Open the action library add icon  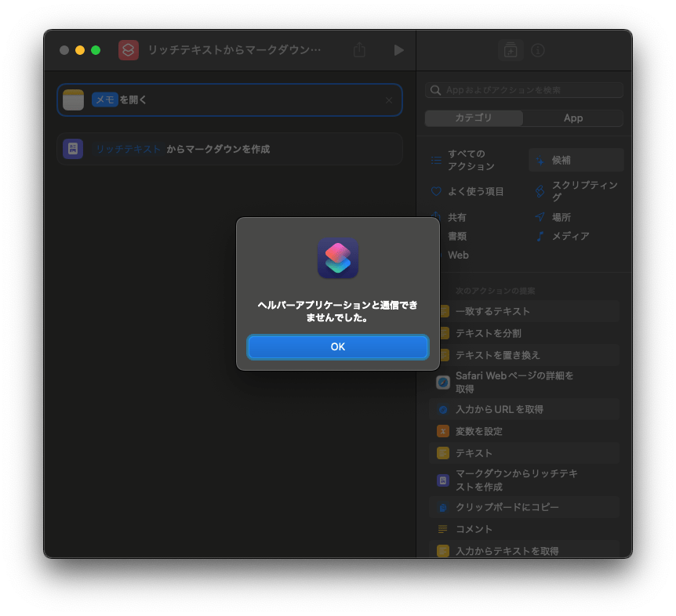coord(511,50)
